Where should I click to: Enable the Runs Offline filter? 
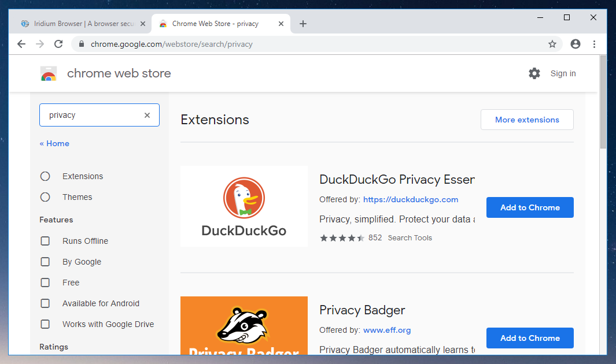tap(45, 241)
